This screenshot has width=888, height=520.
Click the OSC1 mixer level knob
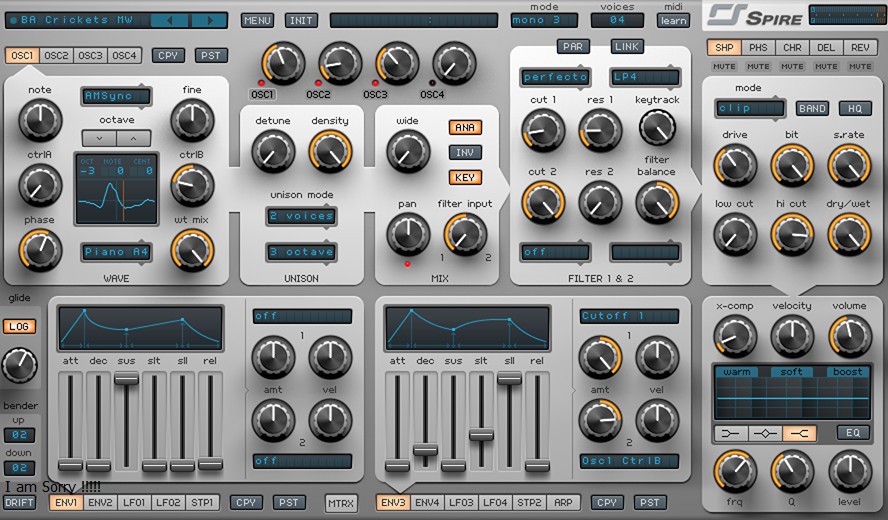click(283, 63)
